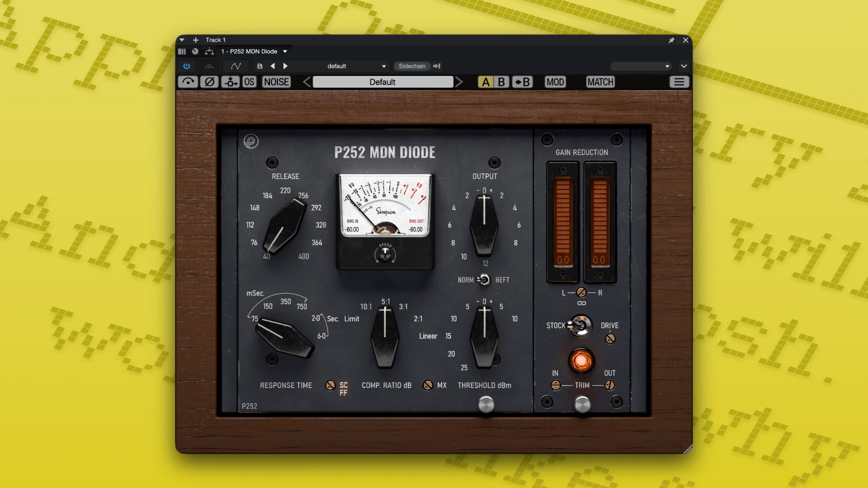Toggle the NOISE button
This screenshot has width=868, height=488.
point(276,82)
